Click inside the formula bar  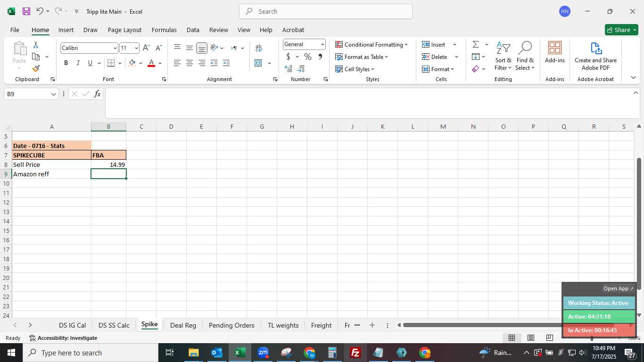click(x=370, y=103)
